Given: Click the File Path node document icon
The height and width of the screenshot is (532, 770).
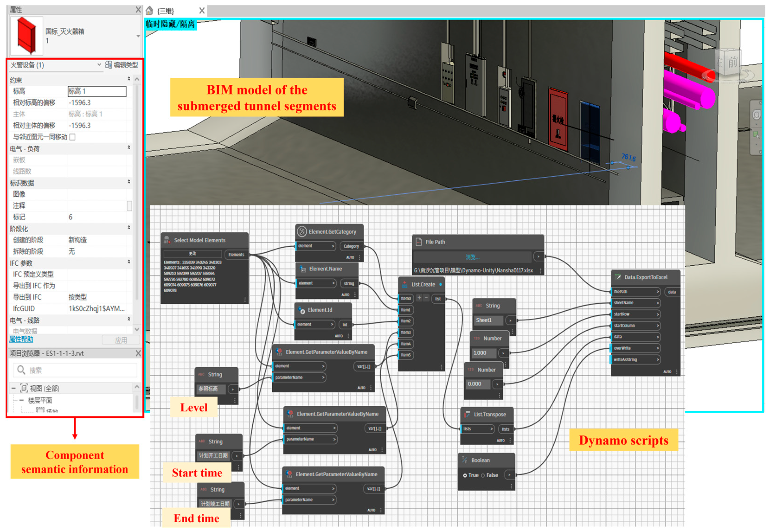Looking at the screenshot, I should tap(419, 242).
